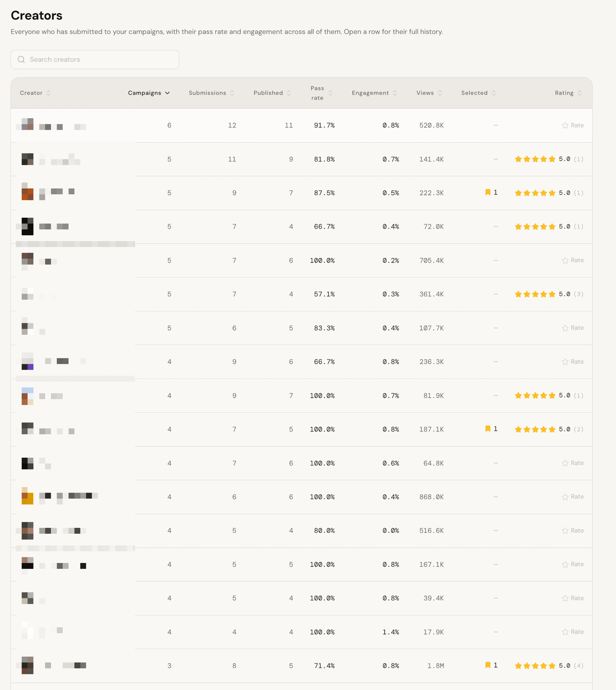Click the 39.4K views value
616x690 pixels.
433,598
